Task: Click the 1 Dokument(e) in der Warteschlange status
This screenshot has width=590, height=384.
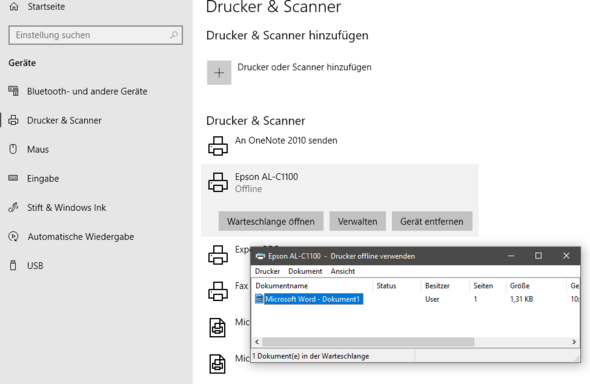Action: click(x=311, y=356)
